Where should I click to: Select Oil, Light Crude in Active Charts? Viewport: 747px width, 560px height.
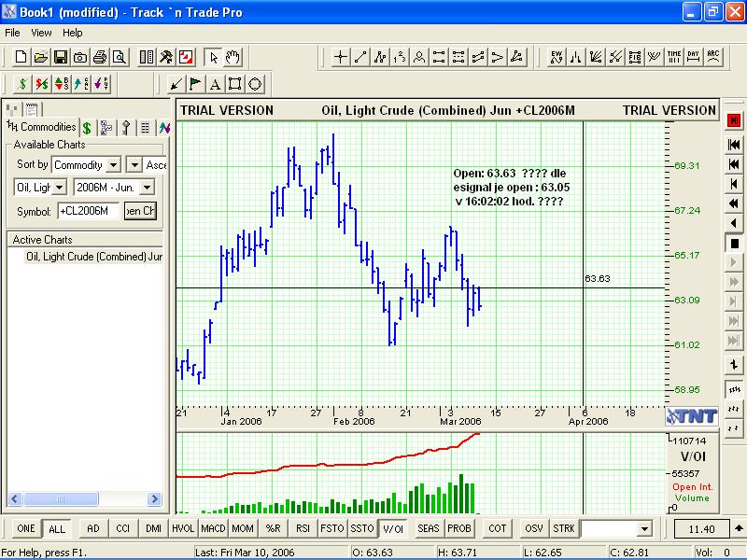click(94, 257)
